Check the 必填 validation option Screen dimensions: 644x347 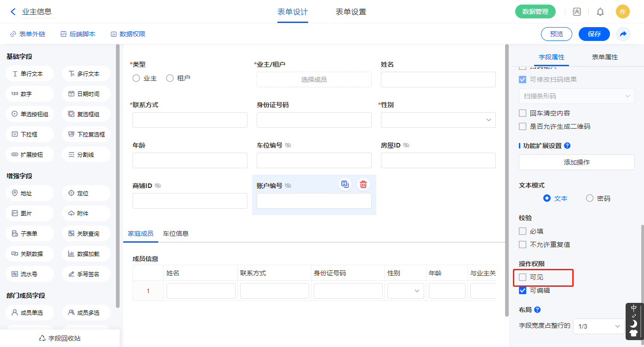[523, 231]
